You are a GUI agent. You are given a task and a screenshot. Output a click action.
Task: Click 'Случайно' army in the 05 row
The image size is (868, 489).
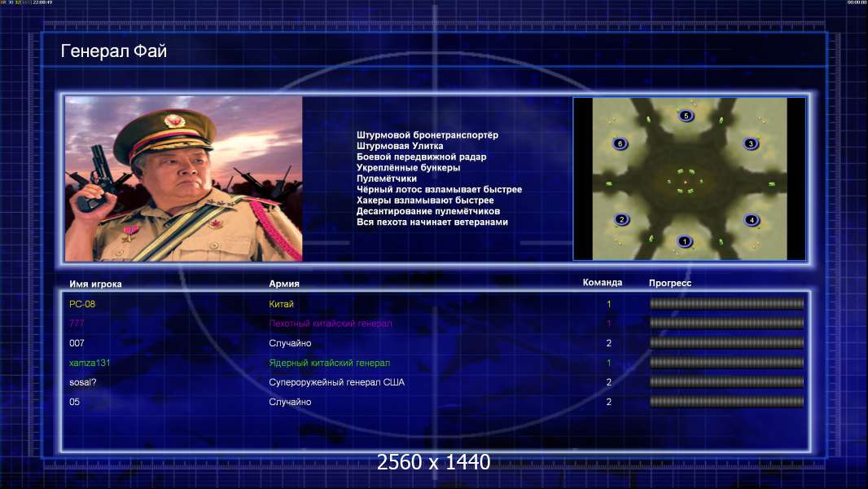(x=290, y=402)
